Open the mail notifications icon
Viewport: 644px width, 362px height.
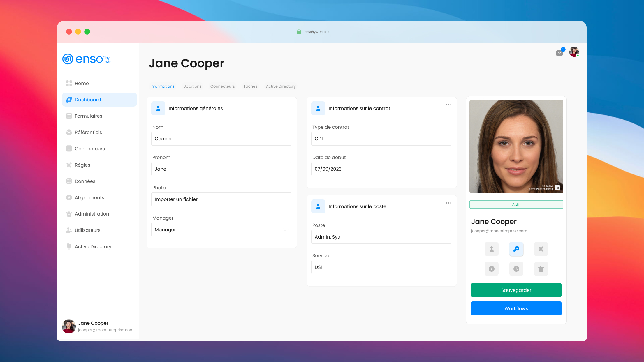tap(559, 53)
